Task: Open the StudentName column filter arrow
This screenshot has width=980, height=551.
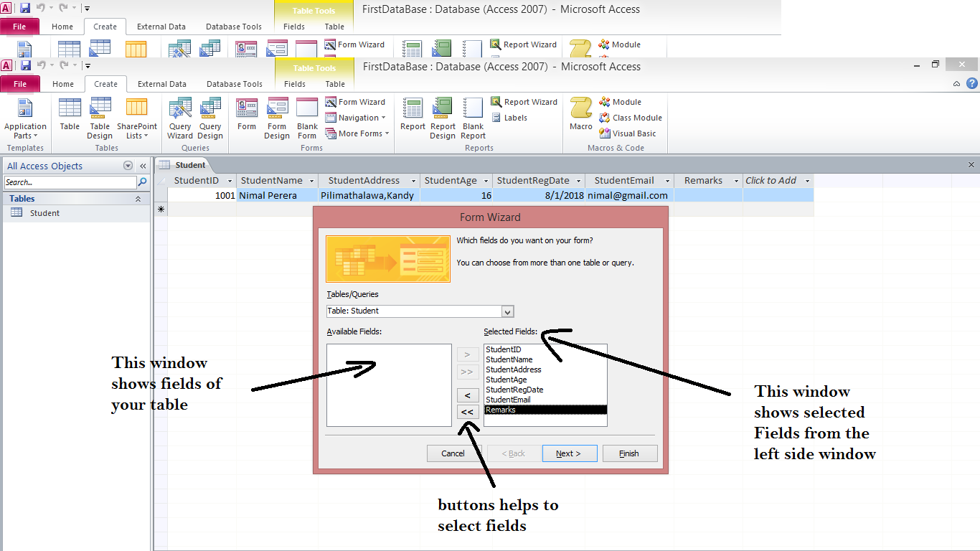Action: pos(311,180)
